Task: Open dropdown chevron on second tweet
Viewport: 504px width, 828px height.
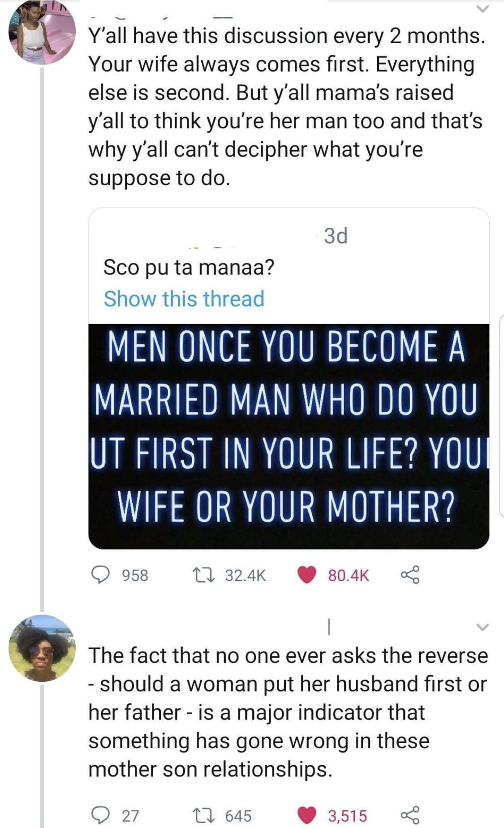Action: (482, 627)
